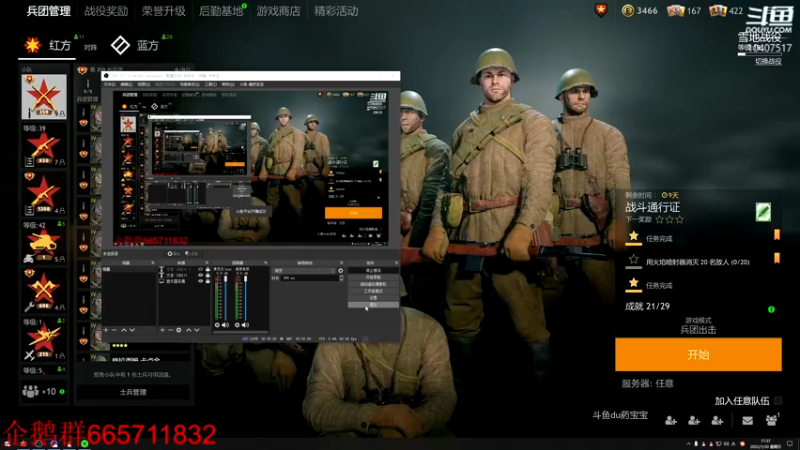800x450 pixels.
Task: Hide the second text source in OBS
Action: pyautogui.click(x=201, y=275)
